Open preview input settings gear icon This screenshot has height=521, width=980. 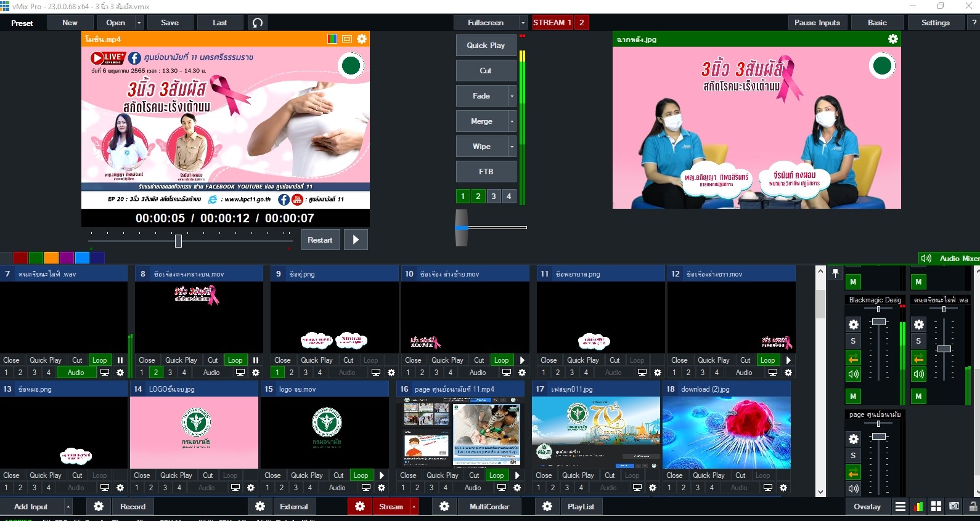[x=362, y=39]
